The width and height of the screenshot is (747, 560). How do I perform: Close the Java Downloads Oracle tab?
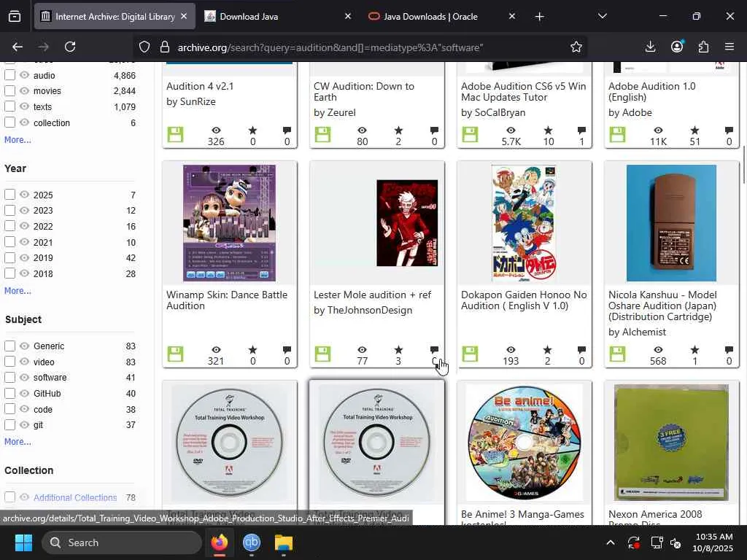511,16
